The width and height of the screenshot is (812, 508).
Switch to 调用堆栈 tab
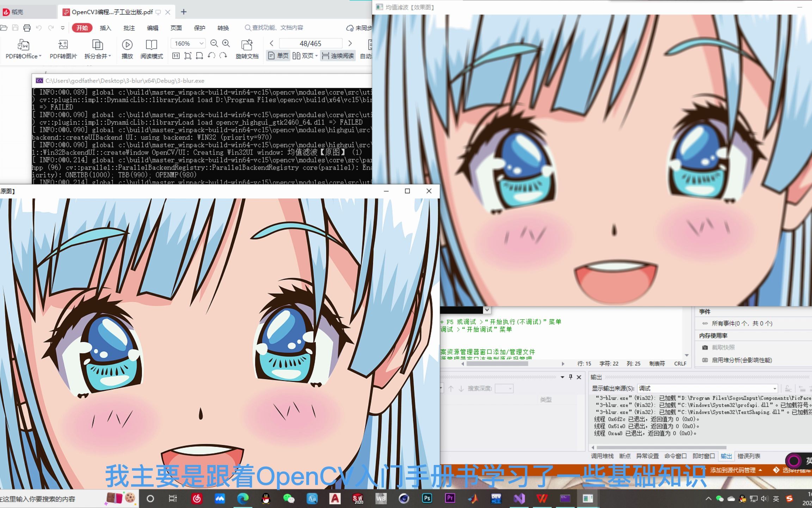tap(602, 456)
